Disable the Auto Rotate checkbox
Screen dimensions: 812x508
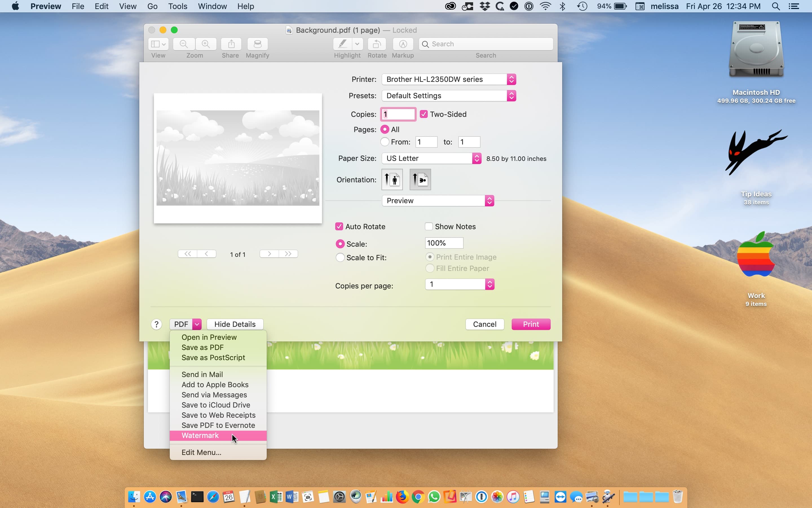339,226
